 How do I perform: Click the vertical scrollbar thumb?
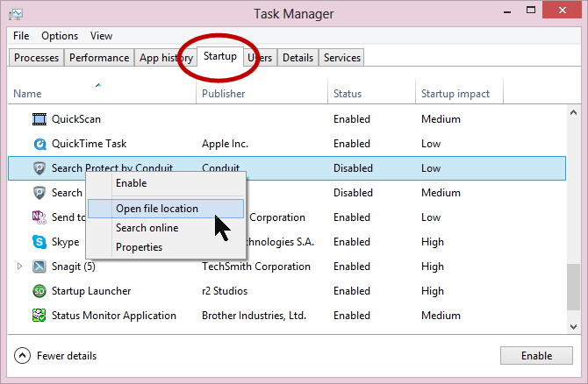[x=573, y=287]
